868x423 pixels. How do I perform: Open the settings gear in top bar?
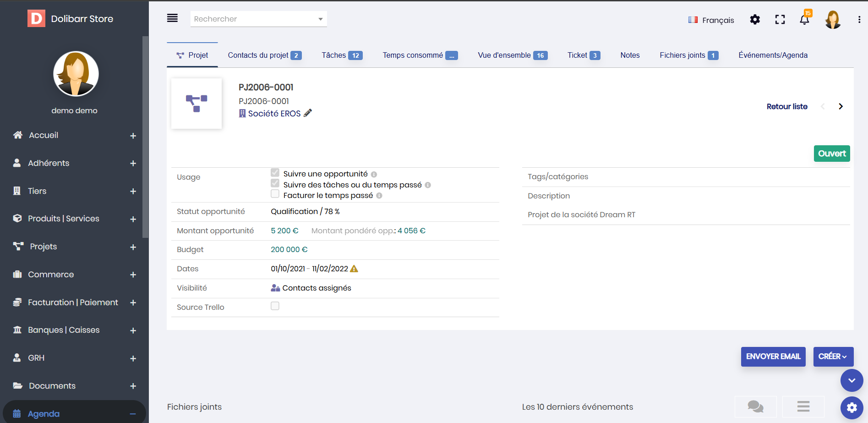[x=755, y=20]
